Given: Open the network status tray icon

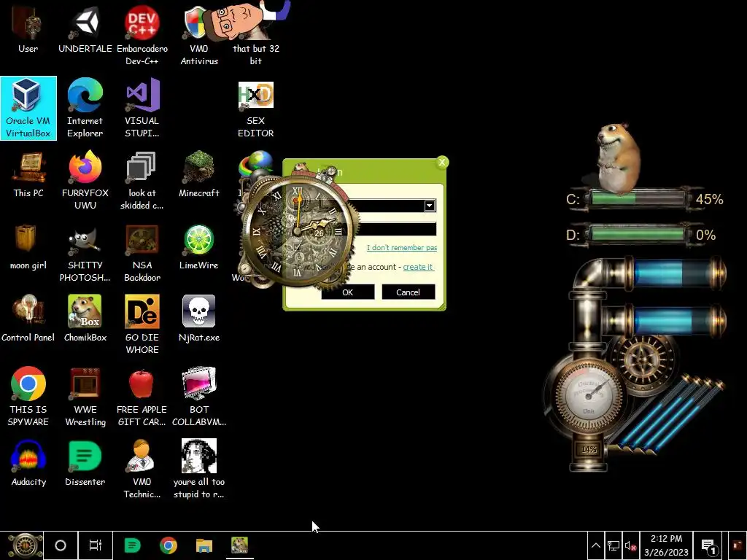Looking at the screenshot, I should (613, 545).
